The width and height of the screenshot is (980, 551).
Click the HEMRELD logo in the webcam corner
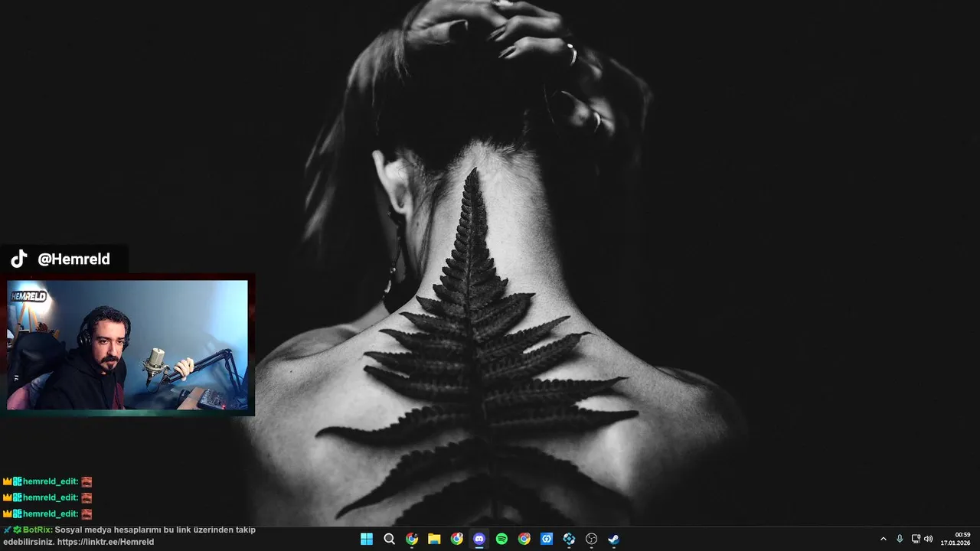pyautogui.click(x=28, y=296)
